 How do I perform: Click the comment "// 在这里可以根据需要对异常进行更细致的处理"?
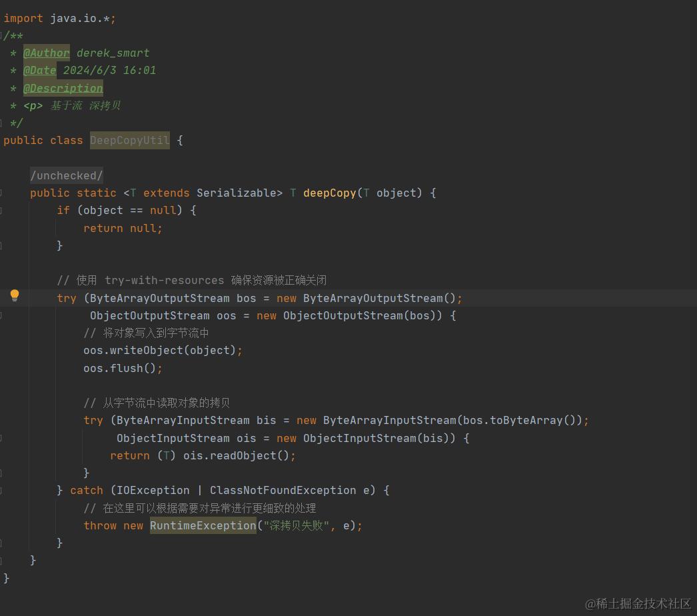click(200, 508)
